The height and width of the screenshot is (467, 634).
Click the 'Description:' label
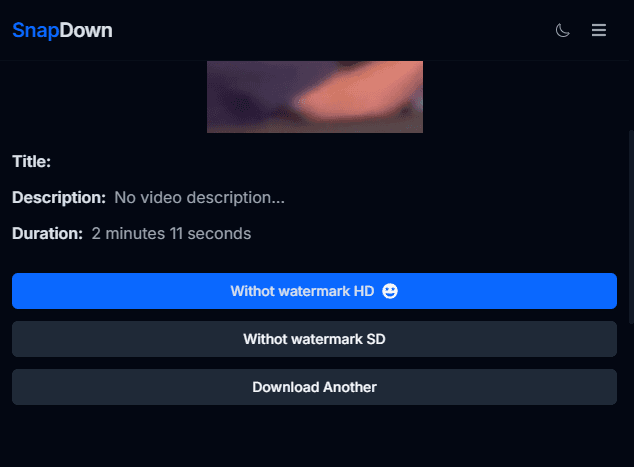pyautogui.click(x=59, y=198)
